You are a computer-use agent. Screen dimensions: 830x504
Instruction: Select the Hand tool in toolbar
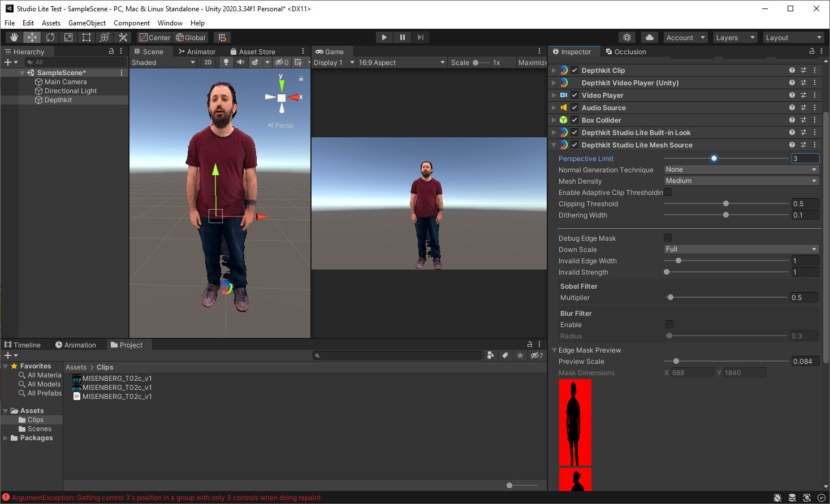coord(14,37)
